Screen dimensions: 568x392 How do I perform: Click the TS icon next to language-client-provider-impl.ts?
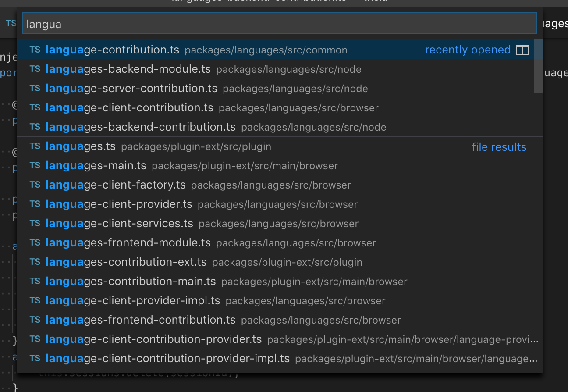tap(35, 300)
